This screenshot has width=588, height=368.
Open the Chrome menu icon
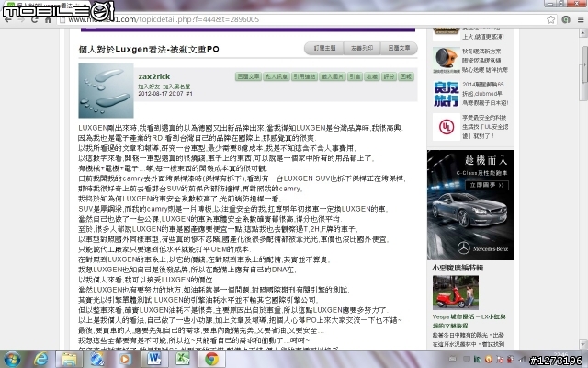[x=580, y=19]
